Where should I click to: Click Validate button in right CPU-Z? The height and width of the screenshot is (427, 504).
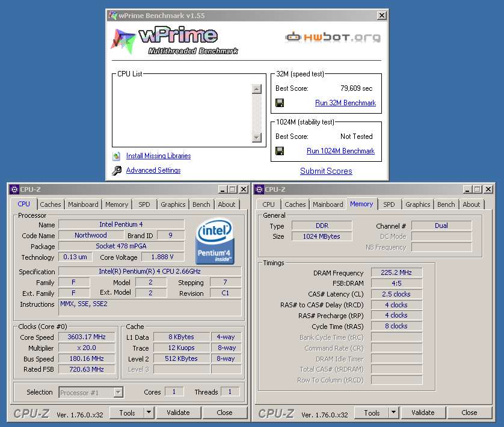click(x=423, y=413)
